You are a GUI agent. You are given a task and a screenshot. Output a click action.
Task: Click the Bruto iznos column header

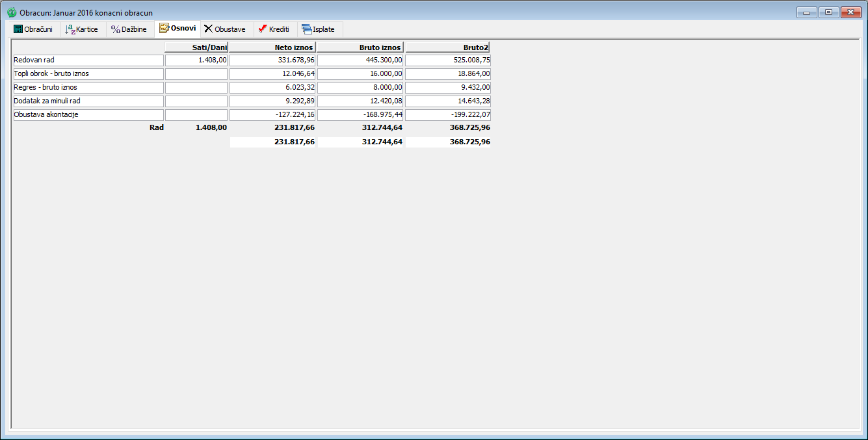coord(360,47)
